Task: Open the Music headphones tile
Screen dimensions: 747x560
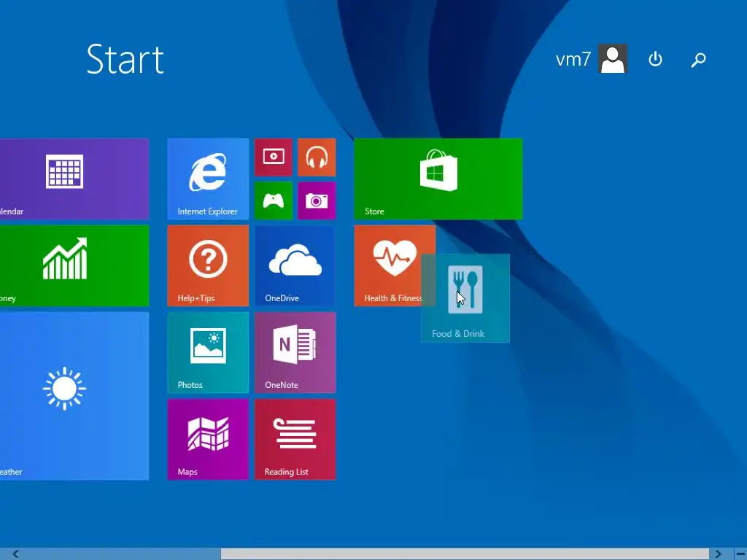Action: click(x=317, y=157)
